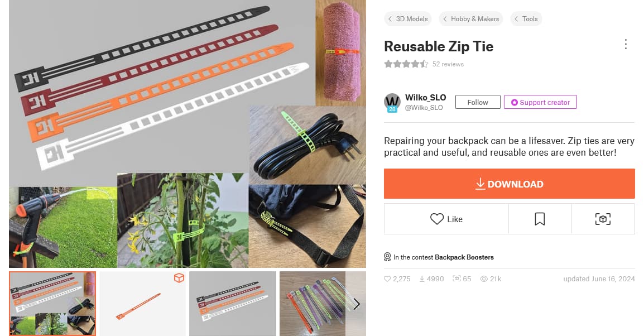Click the contest badge icon
The image size is (644, 336).
pyautogui.click(x=387, y=257)
